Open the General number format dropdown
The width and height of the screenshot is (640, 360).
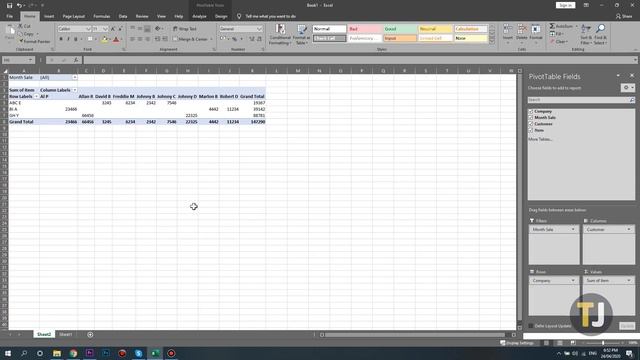(259, 29)
